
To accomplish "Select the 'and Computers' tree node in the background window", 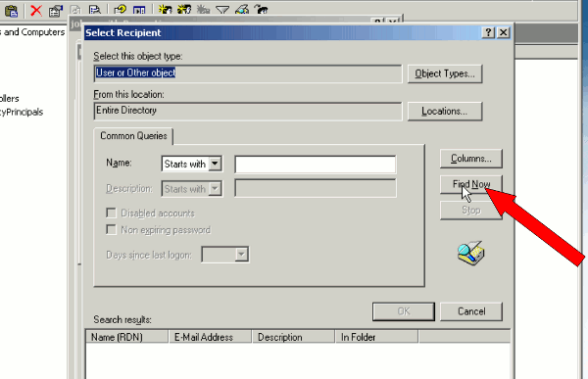I will (x=32, y=32).
